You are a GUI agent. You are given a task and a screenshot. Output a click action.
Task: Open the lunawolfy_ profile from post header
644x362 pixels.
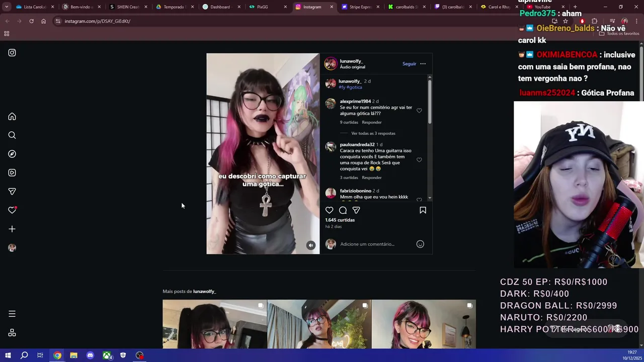pyautogui.click(x=351, y=61)
